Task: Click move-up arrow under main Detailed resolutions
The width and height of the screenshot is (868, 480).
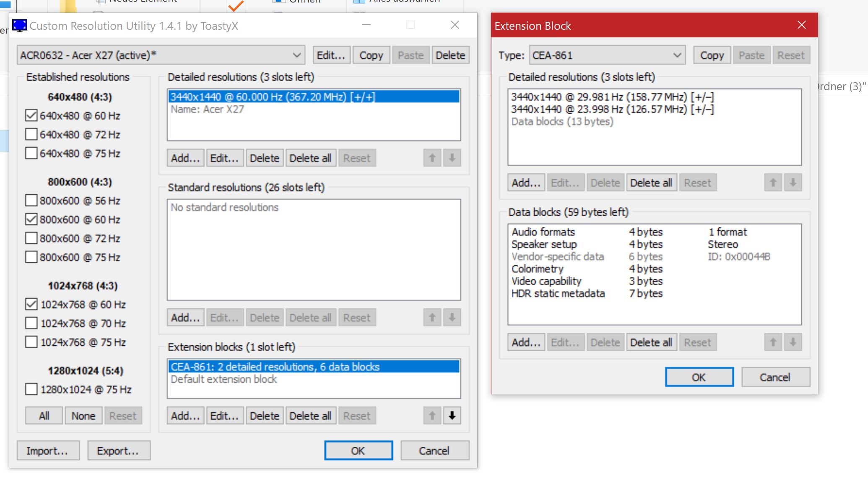Action: 432,158
